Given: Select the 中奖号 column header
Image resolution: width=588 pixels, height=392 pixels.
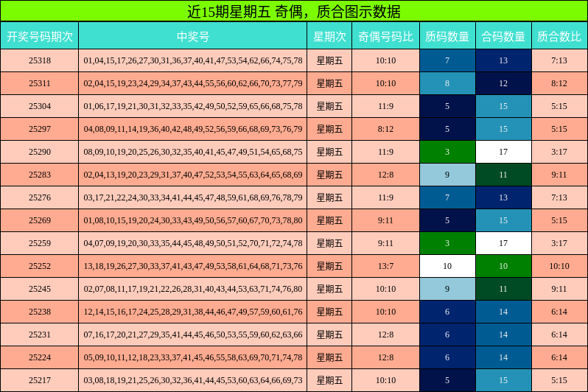Looking at the screenshot, I should (193, 36).
